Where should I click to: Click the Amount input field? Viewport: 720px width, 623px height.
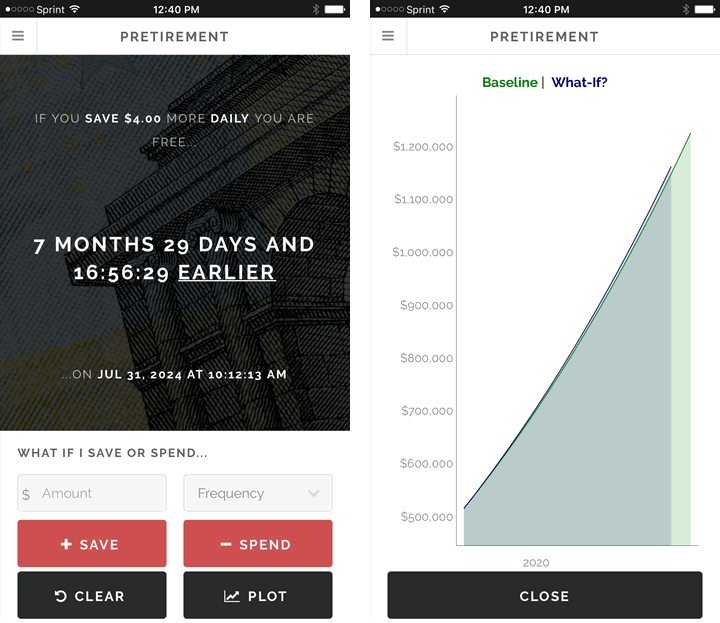point(100,493)
